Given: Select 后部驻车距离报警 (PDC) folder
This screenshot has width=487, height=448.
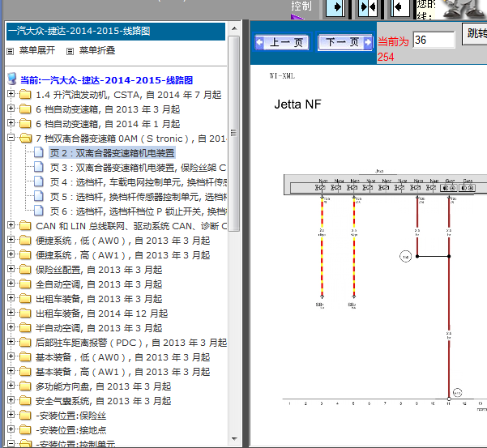Looking at the screenshot, I should [130, 343].
